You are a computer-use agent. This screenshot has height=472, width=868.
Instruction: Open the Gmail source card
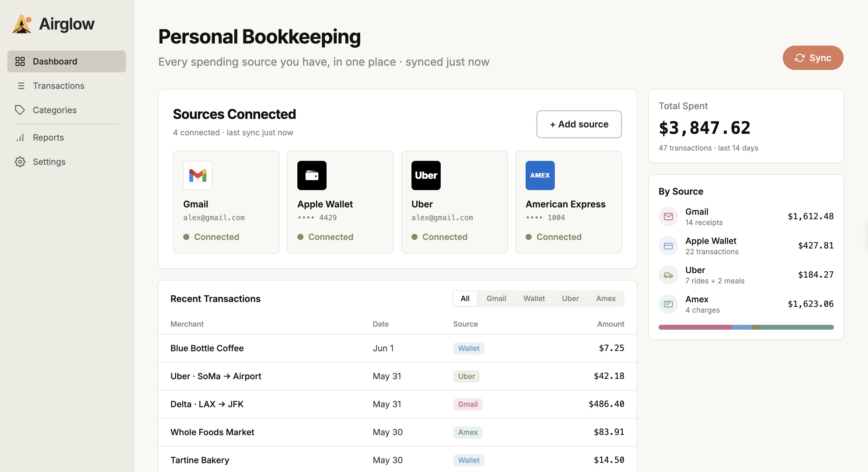tap(226, 202)
